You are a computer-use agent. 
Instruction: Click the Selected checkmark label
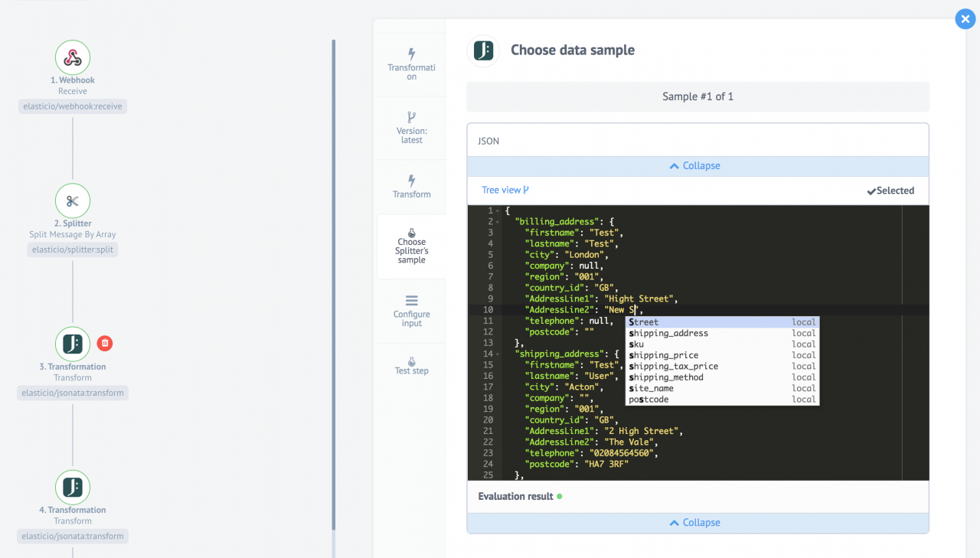coord(890,191)
